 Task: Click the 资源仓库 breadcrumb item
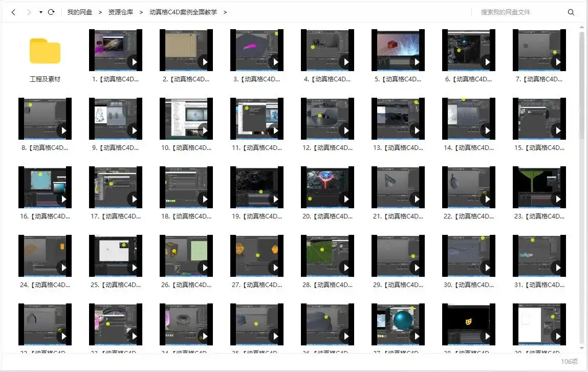[x=120, y=12]
